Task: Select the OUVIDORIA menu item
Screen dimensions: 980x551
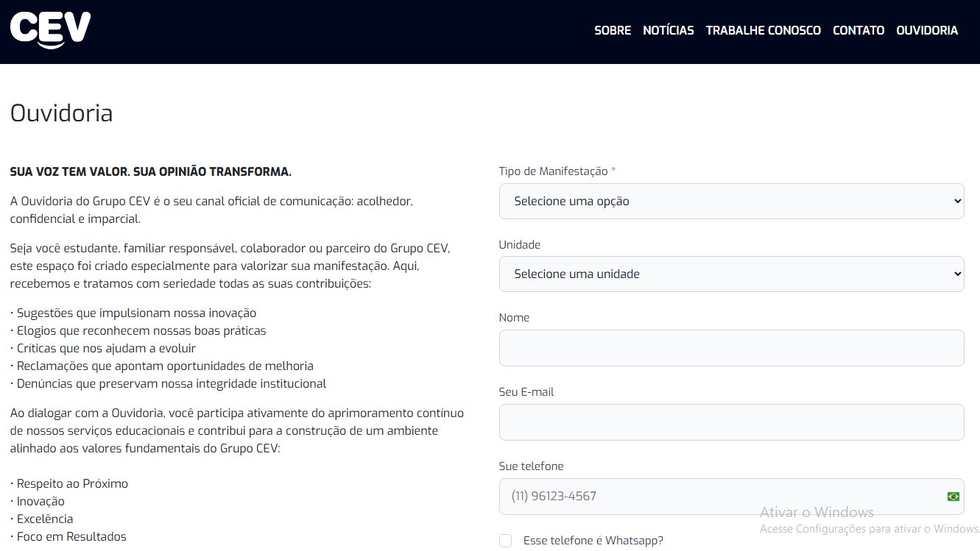Action: 927,30
